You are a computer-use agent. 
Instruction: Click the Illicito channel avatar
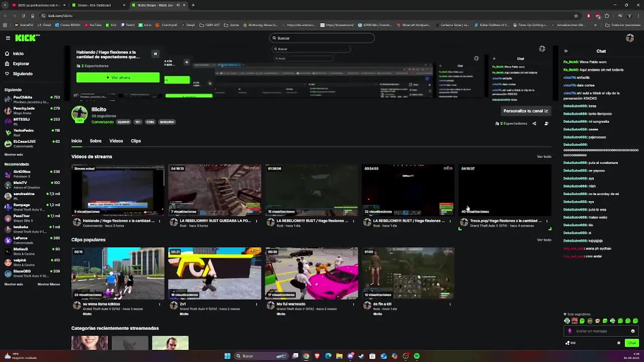point(79,114)
